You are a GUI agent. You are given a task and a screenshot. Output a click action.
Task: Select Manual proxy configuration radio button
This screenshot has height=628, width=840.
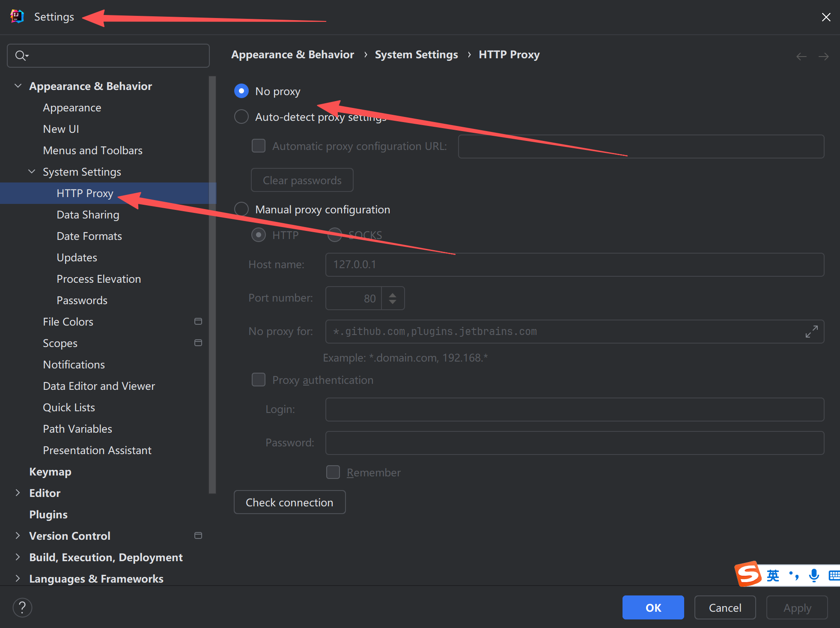(x=241, y=209)
